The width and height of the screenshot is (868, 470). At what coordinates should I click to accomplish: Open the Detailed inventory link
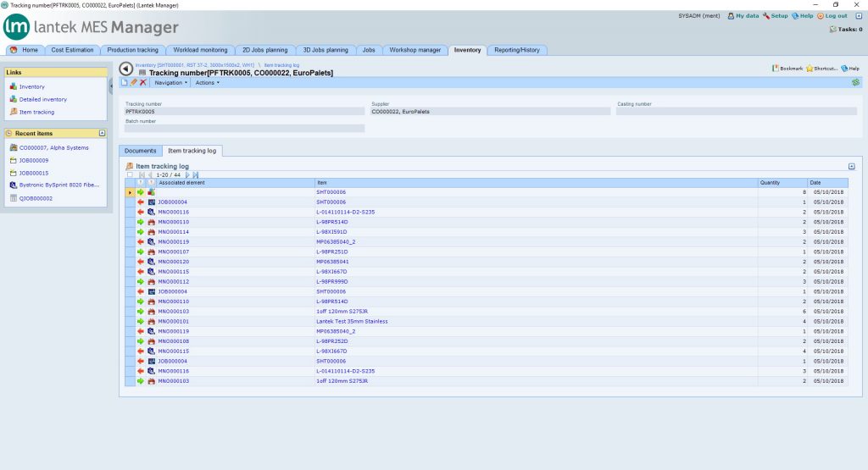pos(43,100)
